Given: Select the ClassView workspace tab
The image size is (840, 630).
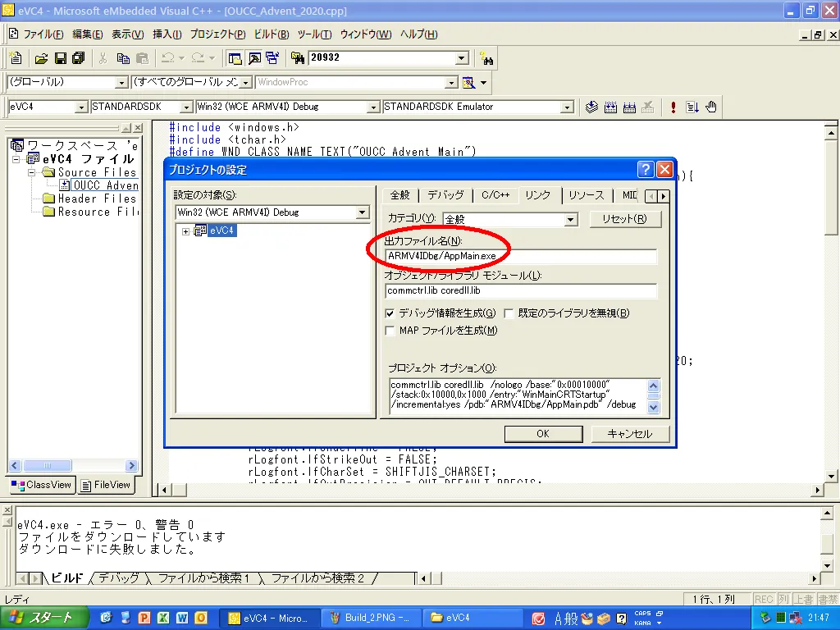Looking at the screenshot, I should (41, 486).
